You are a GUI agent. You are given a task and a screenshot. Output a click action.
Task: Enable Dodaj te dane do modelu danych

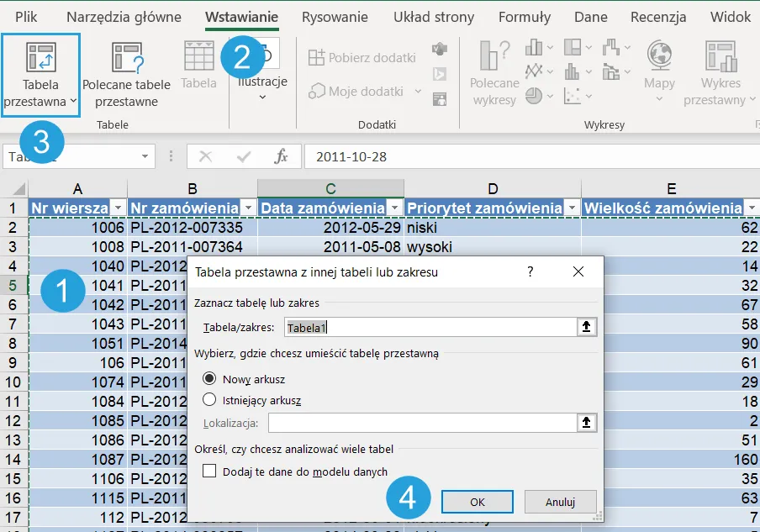[x=209, y=471]
